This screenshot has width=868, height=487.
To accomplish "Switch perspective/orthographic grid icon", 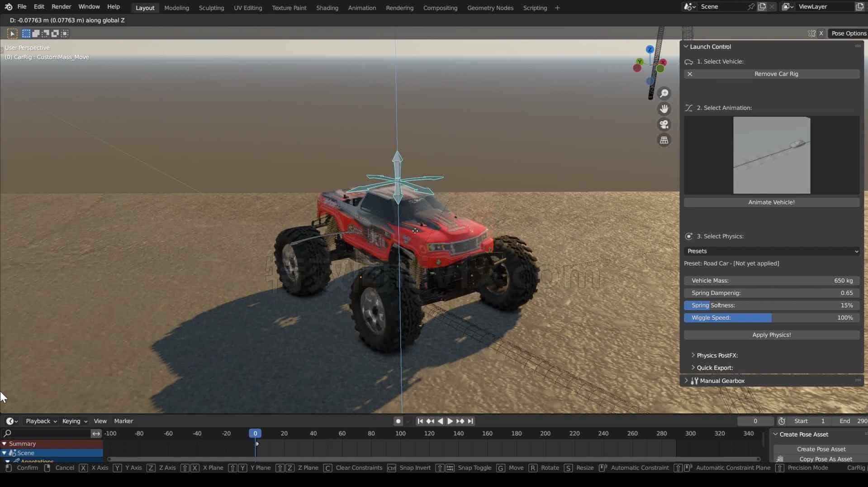I will tap(664, 140).
